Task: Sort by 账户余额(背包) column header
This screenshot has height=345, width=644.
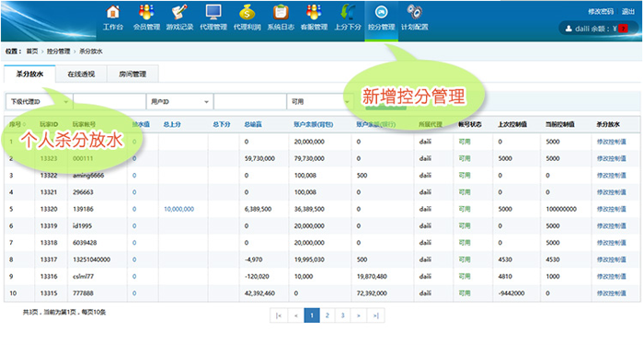Action: (314, 124)
